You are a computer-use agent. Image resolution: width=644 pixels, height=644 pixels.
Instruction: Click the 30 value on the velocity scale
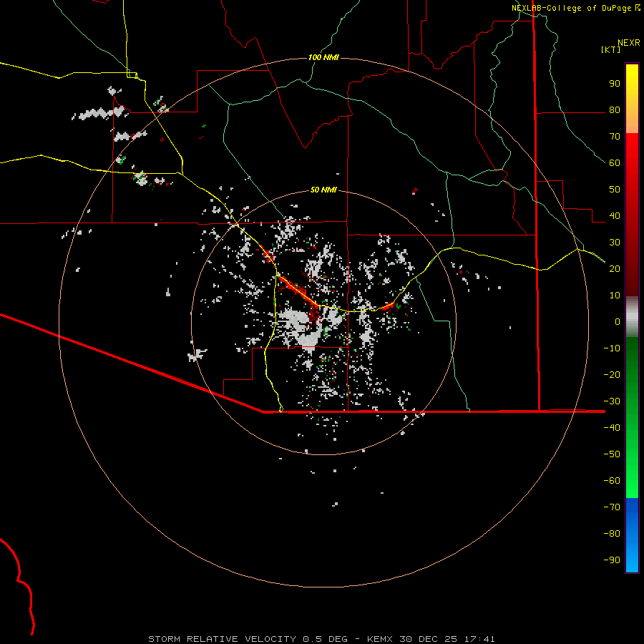click(615, 243)
